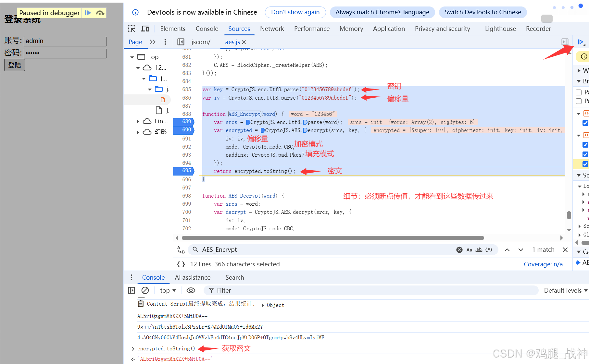Image resolution: width=589 pixels, height=364 pixels.
Task: Clear the console output
Action: pos(145,290)
